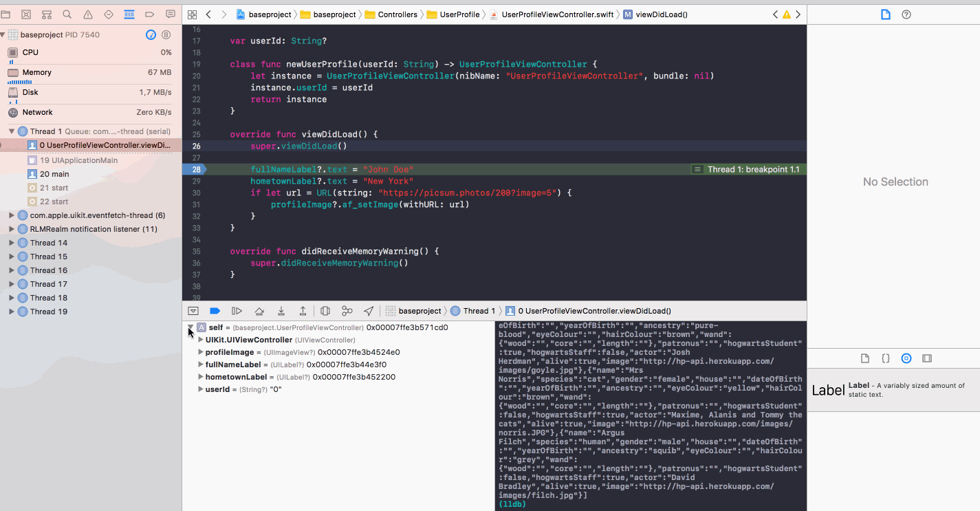This screenshot has width=980, height=511.
Task: Expand Thread 17
Action: coord(12,284)
